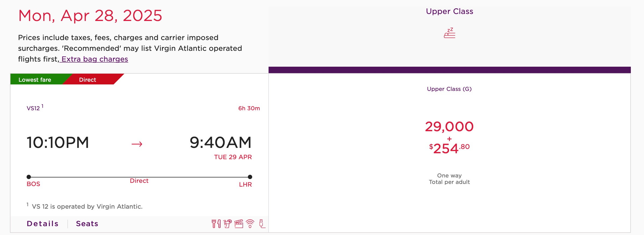Click the VS12 flight number footnote
Viewport: 644px width, 235px height.
(33, 108)
